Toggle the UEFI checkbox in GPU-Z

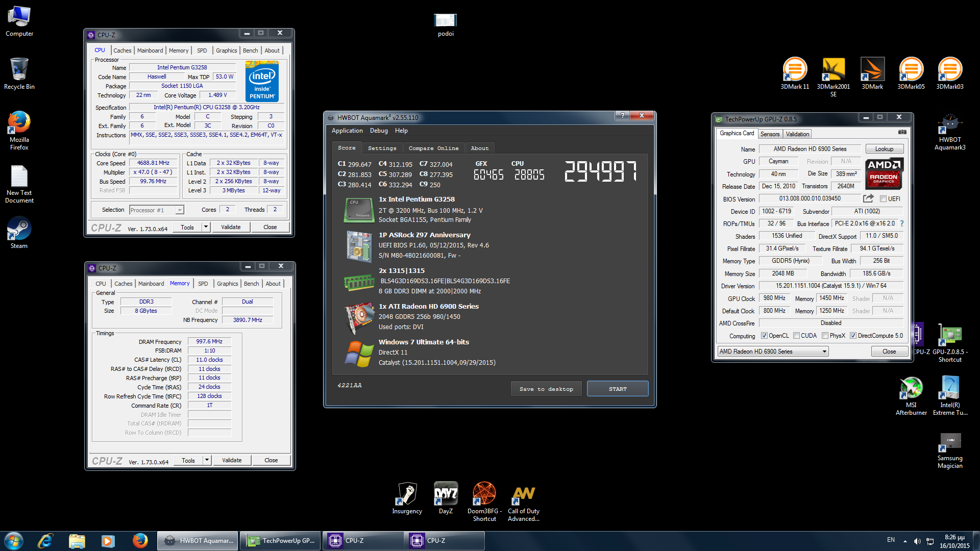[x=883, y=199]
